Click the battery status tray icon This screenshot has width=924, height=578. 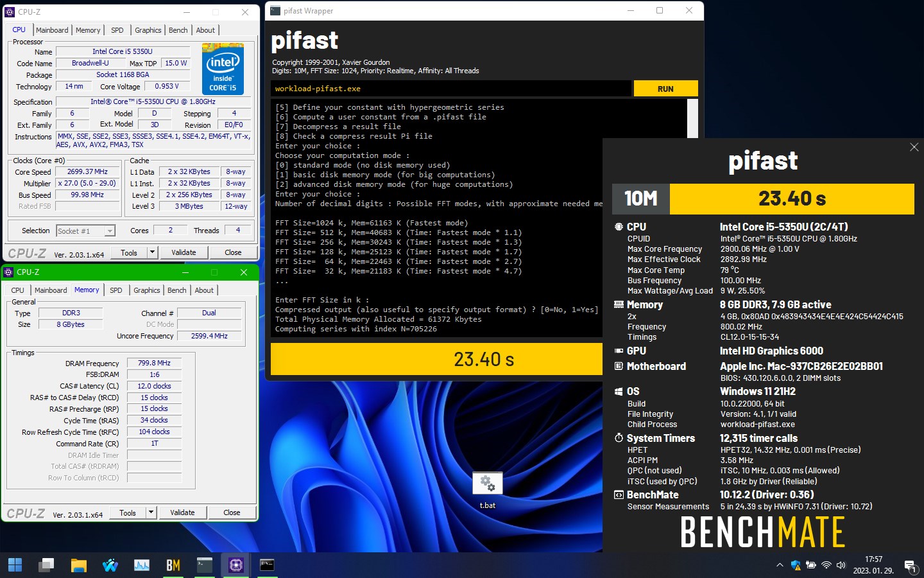tap(811, 565)
